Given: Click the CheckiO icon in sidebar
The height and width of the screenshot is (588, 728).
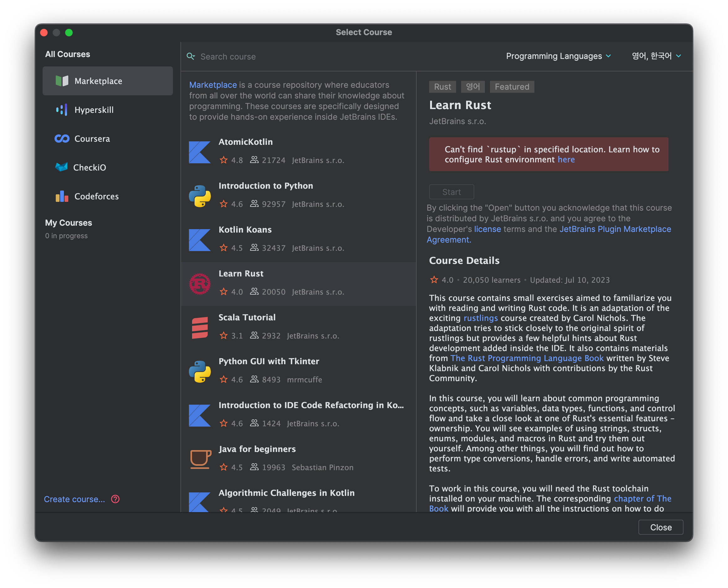Looking at the screenshot, I should point(61,167).
